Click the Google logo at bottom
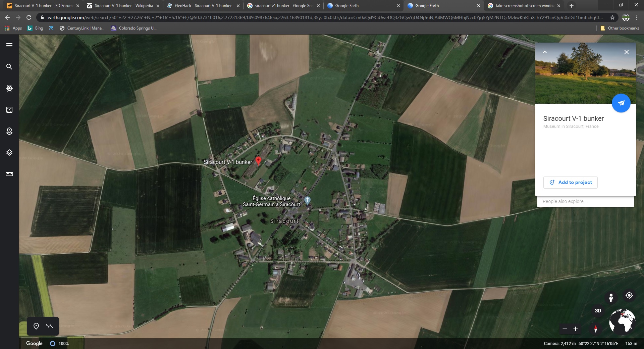Viewport: 644px width, 349px height. pyautogui.click(x=34, y=343)
